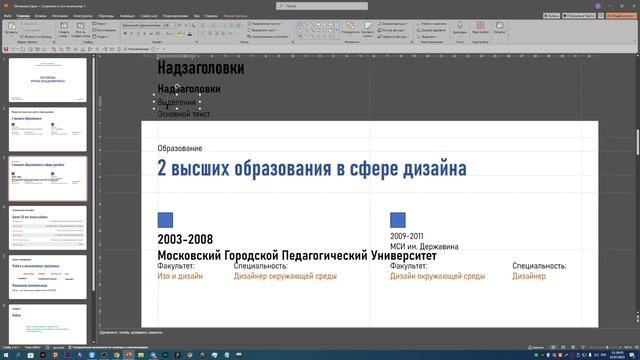This screenshot has height=360, width=640.
Task: Click Text Direction (Направление текста)
Action: pyautogui.click(x=264, y=24)
